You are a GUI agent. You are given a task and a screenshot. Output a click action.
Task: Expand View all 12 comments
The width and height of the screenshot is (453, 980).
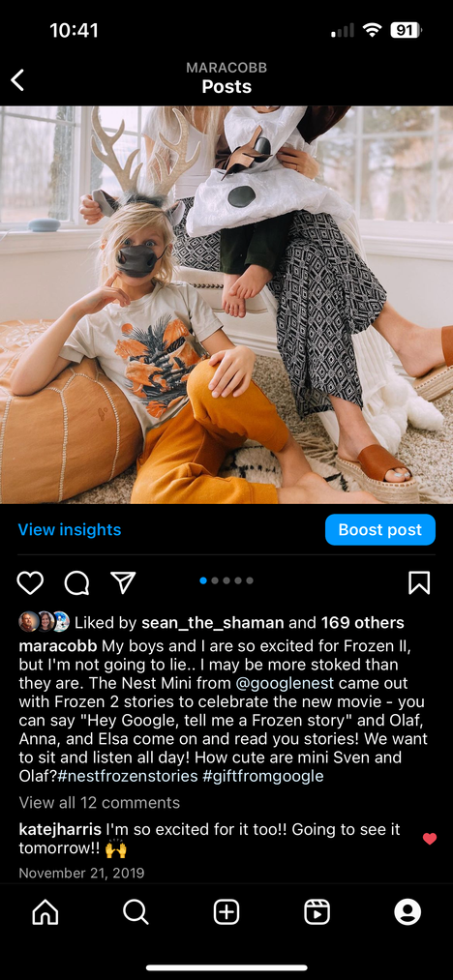click(100, 803)
